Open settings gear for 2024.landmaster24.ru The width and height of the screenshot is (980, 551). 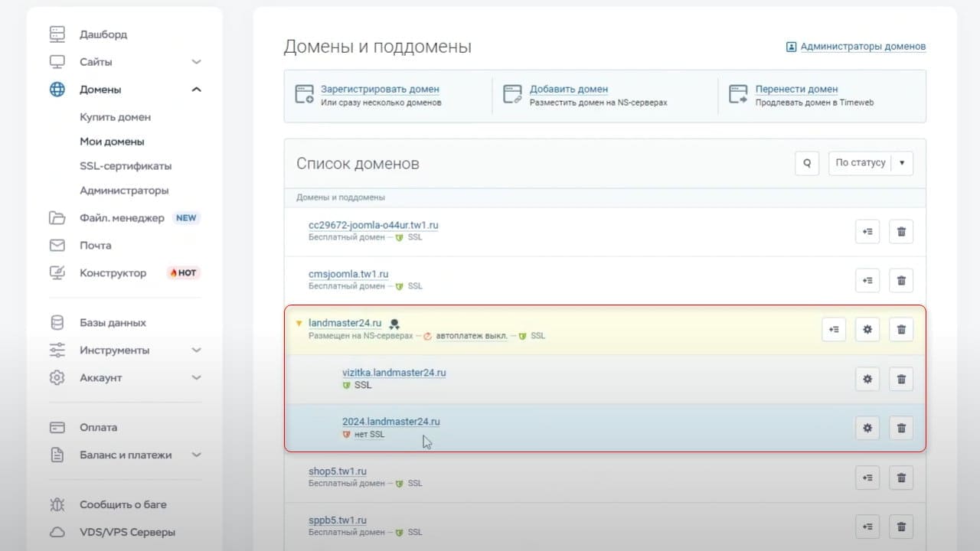[x=867, y=428]
